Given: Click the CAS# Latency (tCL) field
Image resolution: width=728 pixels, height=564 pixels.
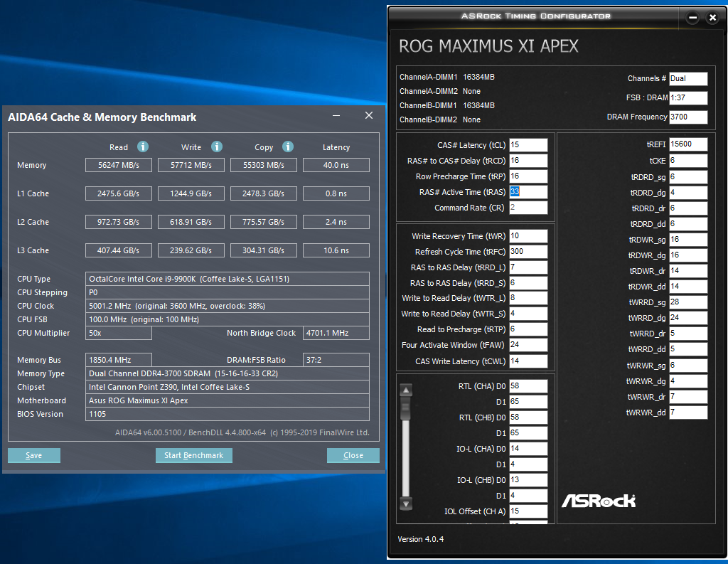Looking at the screenshot, I should 528,145.
